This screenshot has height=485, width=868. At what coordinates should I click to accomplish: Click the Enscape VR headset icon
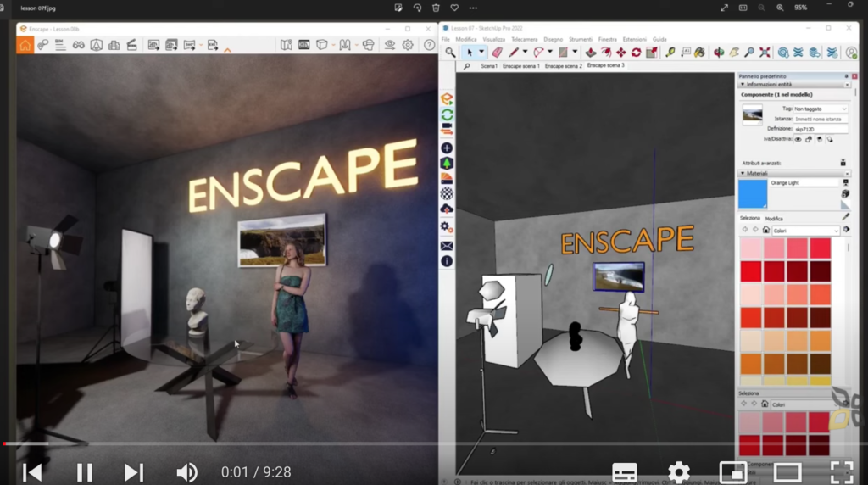tap(368, 46)
